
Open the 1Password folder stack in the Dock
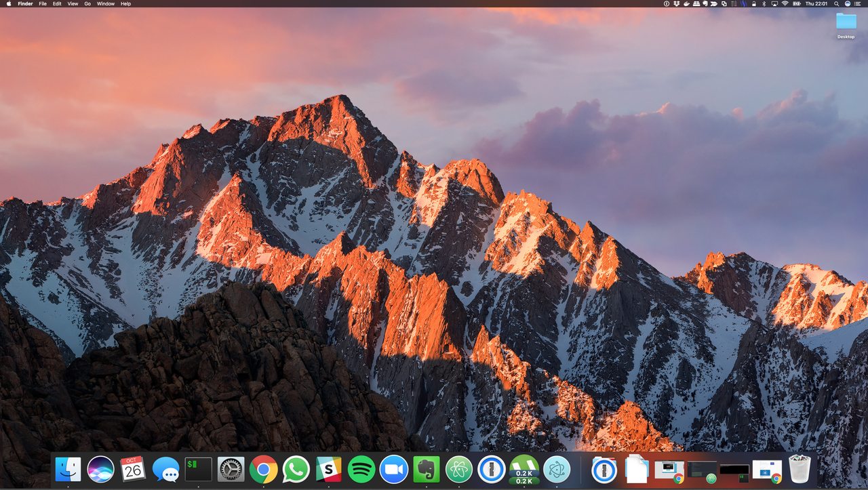(x=604, y=469)
